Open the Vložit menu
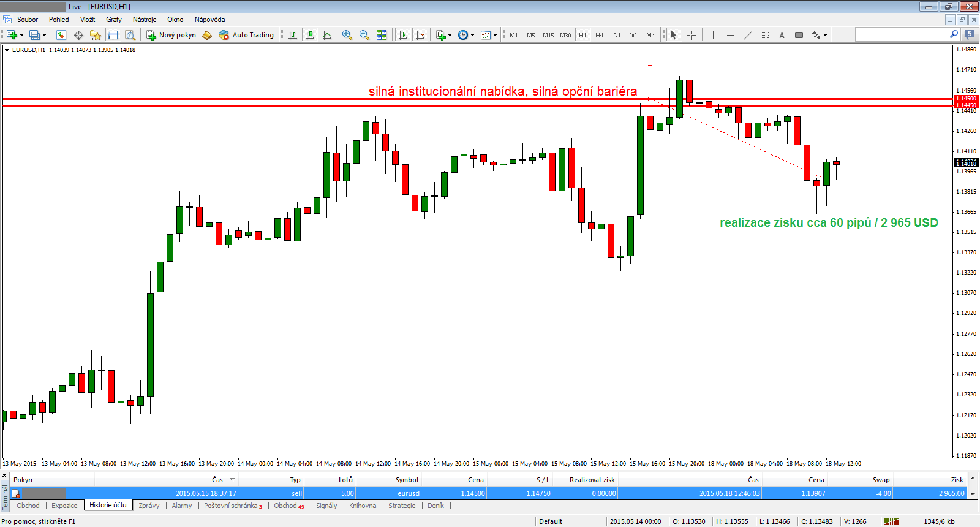Viewport: 980px width, 527px height. point(88,20)
